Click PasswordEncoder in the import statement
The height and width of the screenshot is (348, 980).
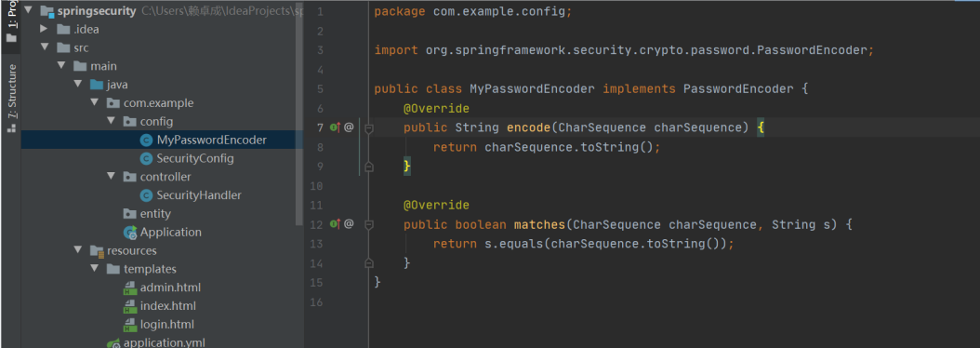point(811,50)
